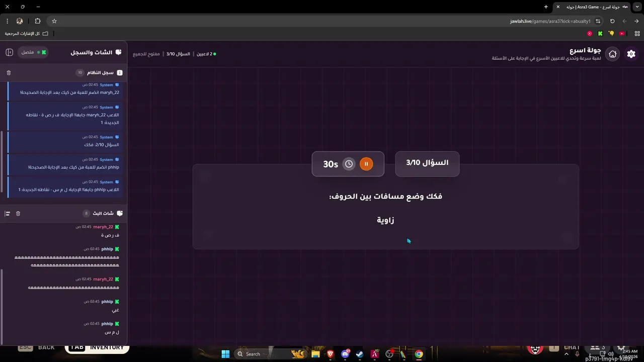
Task: Open the Kick bookmark icon
Action: pos(600,34)
